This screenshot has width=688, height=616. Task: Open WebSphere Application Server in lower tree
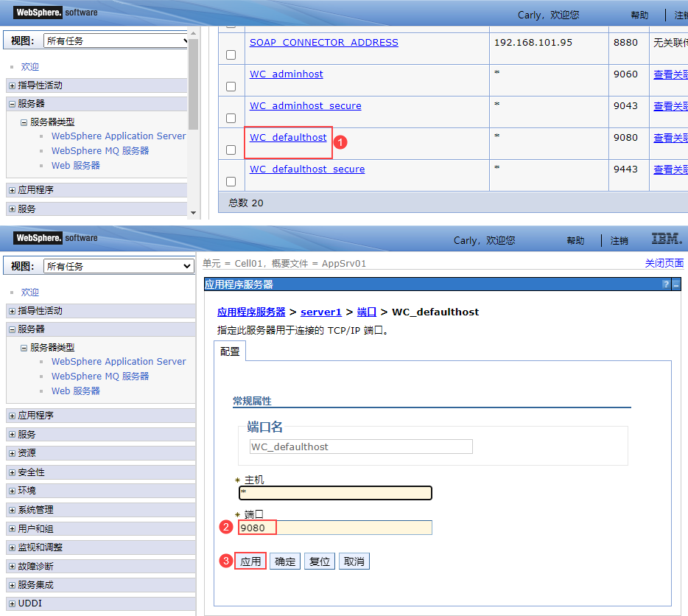click(x=119, y=361)
